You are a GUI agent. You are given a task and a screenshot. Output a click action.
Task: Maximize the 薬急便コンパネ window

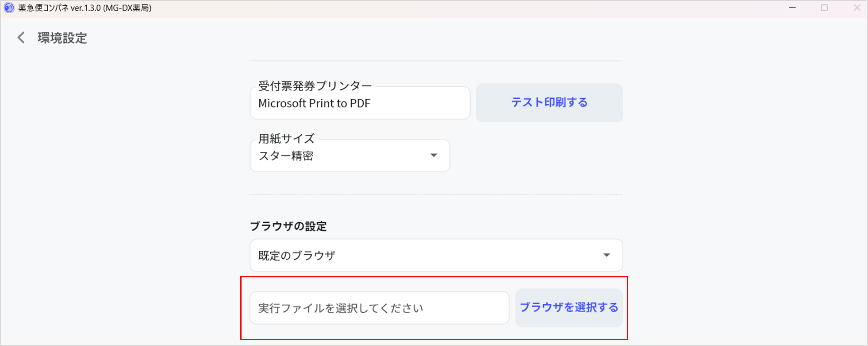825,8
